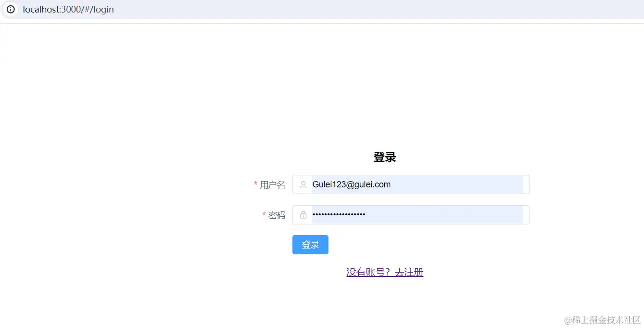Viewport: 644px width, 328px height.
Task: Click the red asterisk beside 用户名
Action: pyautogui.click(x=255, y=184)
